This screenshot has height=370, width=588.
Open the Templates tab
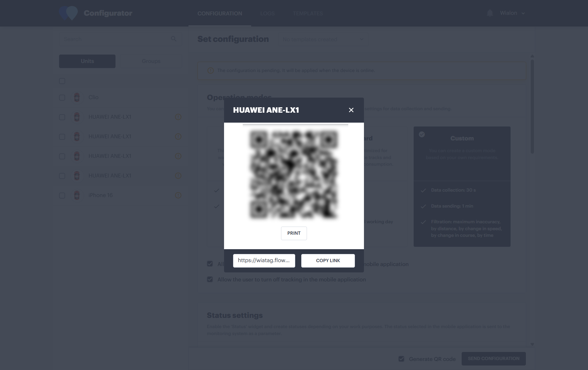point(308,14)
